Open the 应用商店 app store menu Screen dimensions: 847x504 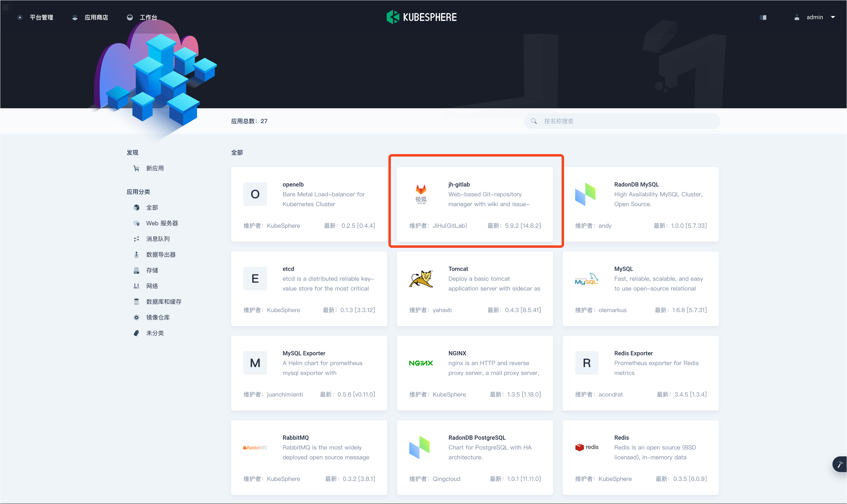tap(96, 17)
